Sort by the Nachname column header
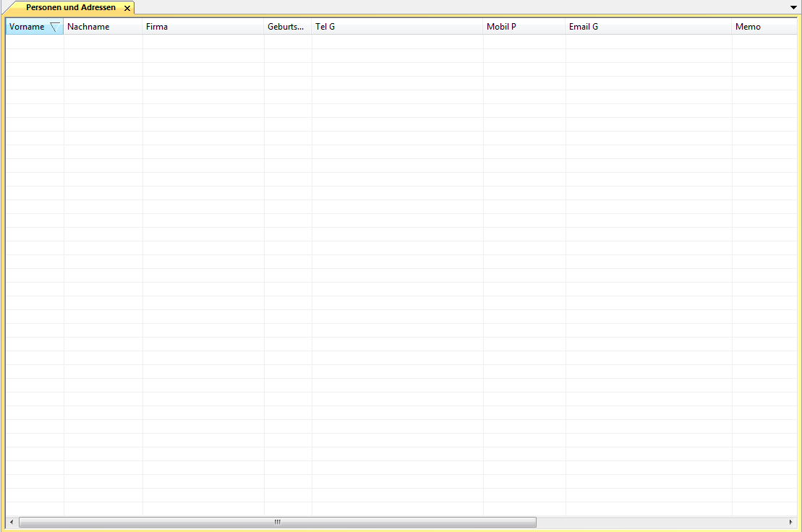 pyautogui.click(x=102, y=27)
